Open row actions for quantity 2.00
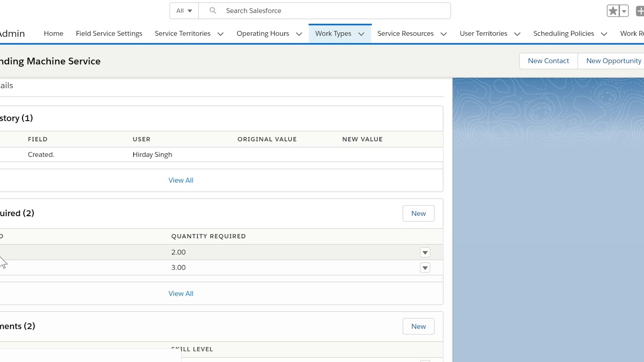The image size is (644, 362). [x=425, y=252]
